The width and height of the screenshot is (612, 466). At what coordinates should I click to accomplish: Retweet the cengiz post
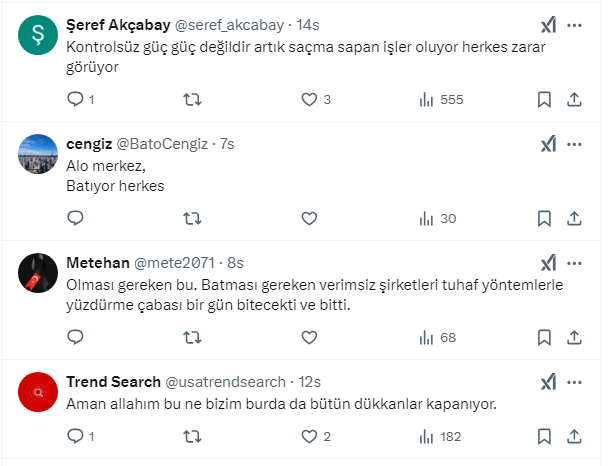(x=193, y=218)
